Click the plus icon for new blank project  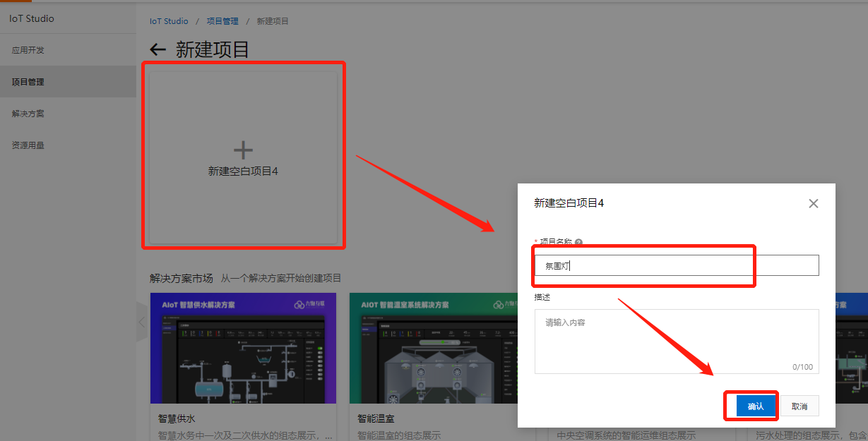[243, 150]
